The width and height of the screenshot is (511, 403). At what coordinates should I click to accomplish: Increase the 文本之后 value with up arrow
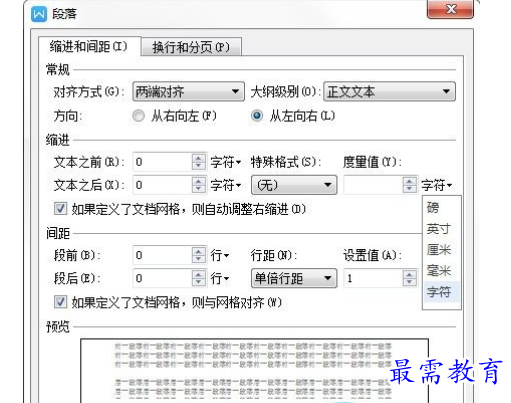click(x=199, y=181)
